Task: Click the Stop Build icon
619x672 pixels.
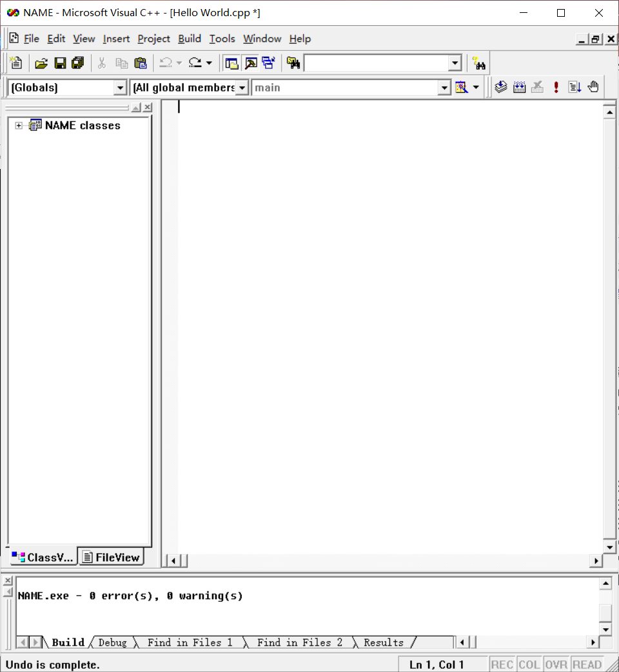Action: (x=537, y=87)
